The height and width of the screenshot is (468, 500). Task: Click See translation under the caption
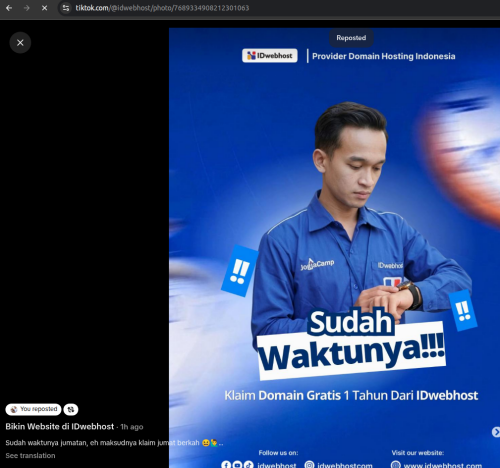(30, 456)
